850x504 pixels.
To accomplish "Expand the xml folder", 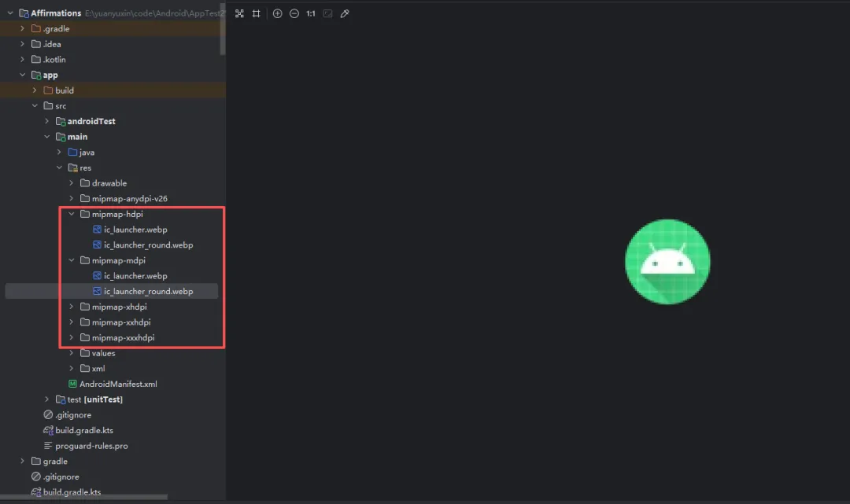I will click(71, 368).
